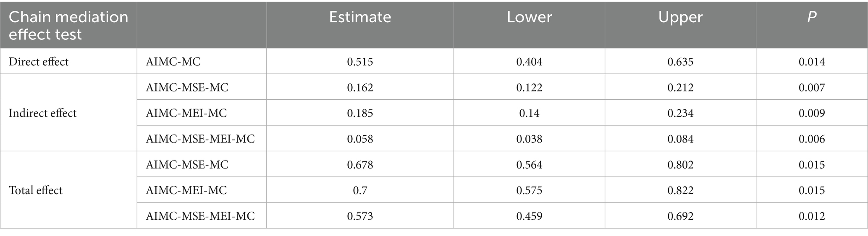Select the Upper column header
Viewport: 868px width, 236px height.
680,17
